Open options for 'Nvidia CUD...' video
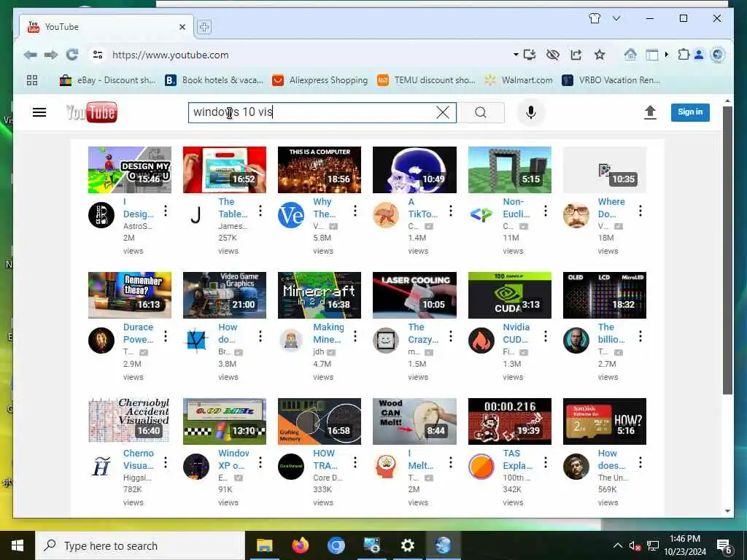Image resolution: width=747 pixels, height=560 pixels. (x=545, y=336)
